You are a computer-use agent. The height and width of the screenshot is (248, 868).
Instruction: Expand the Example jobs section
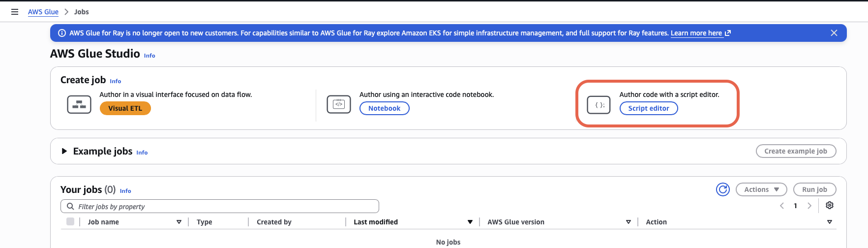tap(64, 151)
